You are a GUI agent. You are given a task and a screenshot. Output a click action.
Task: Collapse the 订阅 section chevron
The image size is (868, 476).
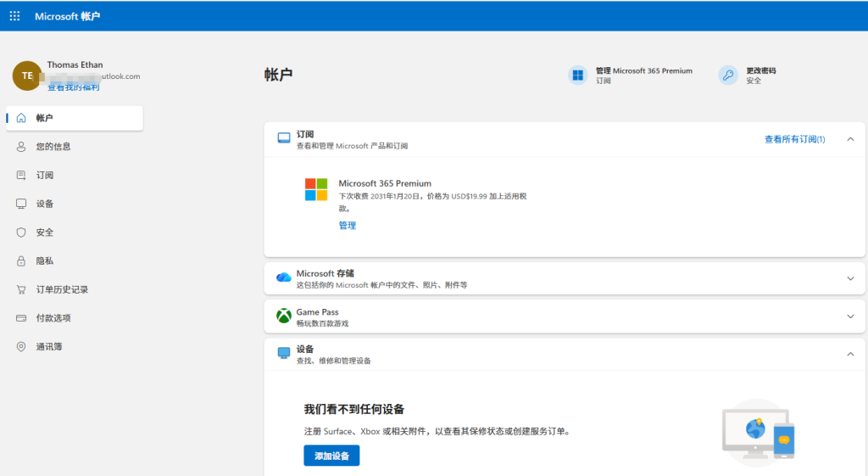pos(850,139)
